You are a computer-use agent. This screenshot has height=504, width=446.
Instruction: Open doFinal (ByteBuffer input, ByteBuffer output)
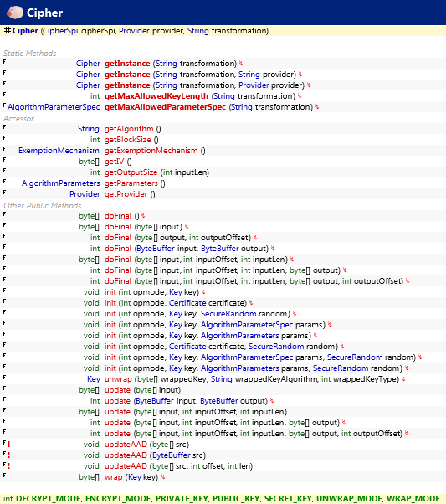click(x=118, y=249)
